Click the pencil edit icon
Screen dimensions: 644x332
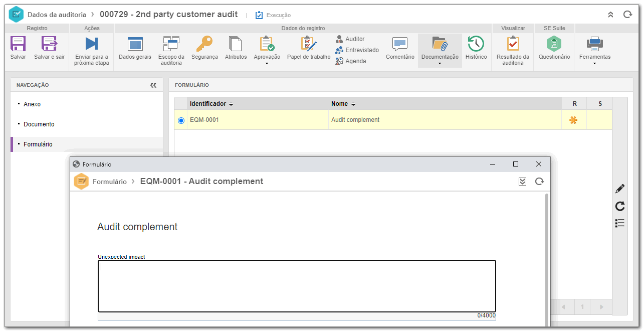click(620, 189)
